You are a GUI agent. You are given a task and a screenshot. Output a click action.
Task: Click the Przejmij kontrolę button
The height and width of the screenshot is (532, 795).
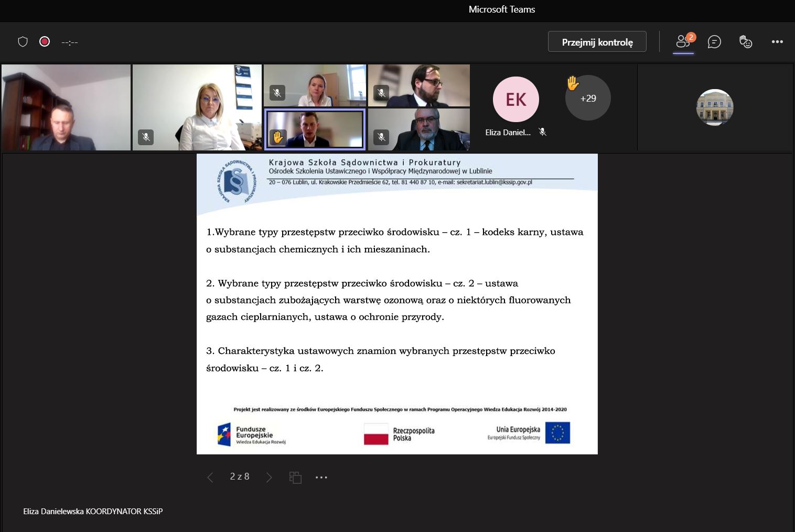pos(597,42)
